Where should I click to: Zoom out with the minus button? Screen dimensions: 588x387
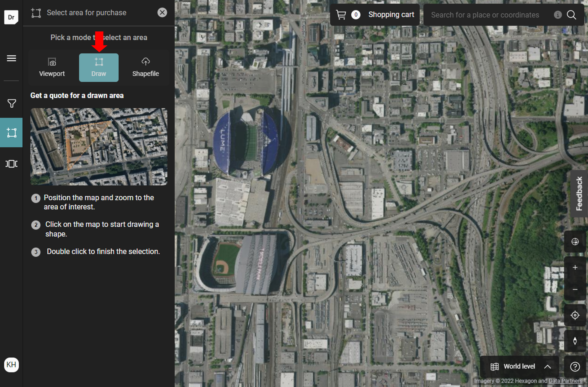tap(575, 289)
